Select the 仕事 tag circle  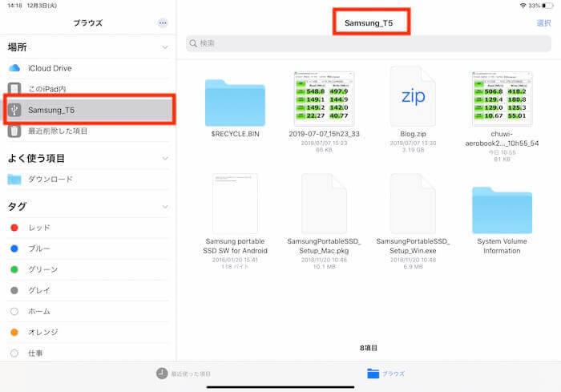[14, 354]
